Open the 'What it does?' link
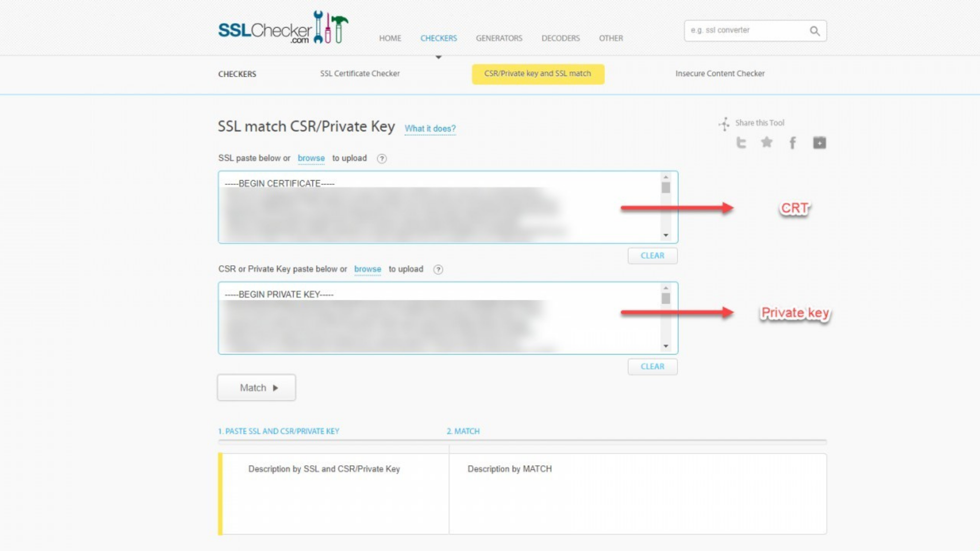 [430, 129]
